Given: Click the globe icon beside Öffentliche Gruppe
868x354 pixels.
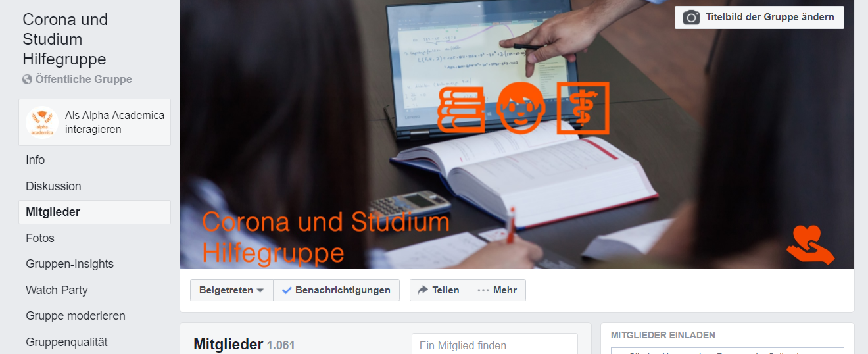Looking at the screenshot, I should [27, 80].
